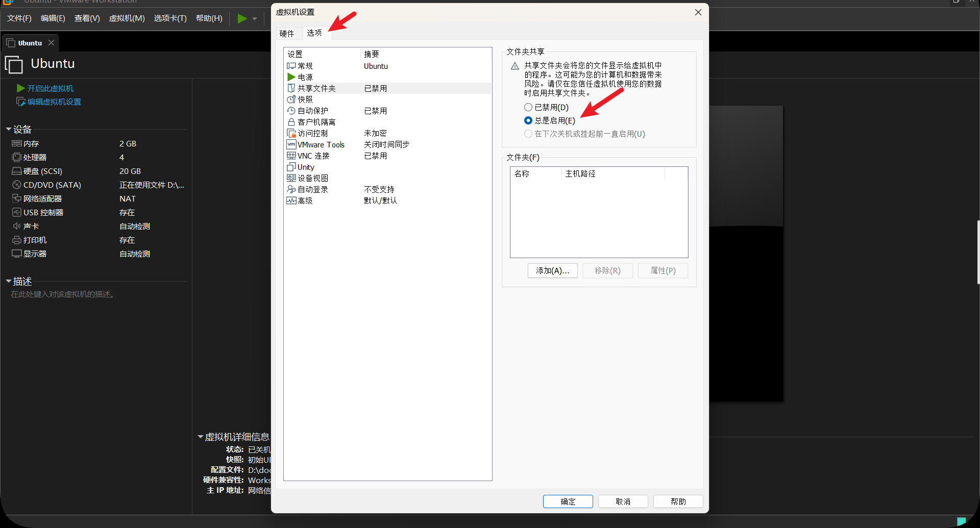
Task: Click the 硬盘 (SCSI) hard disk icon
Action: pos(17,171)
